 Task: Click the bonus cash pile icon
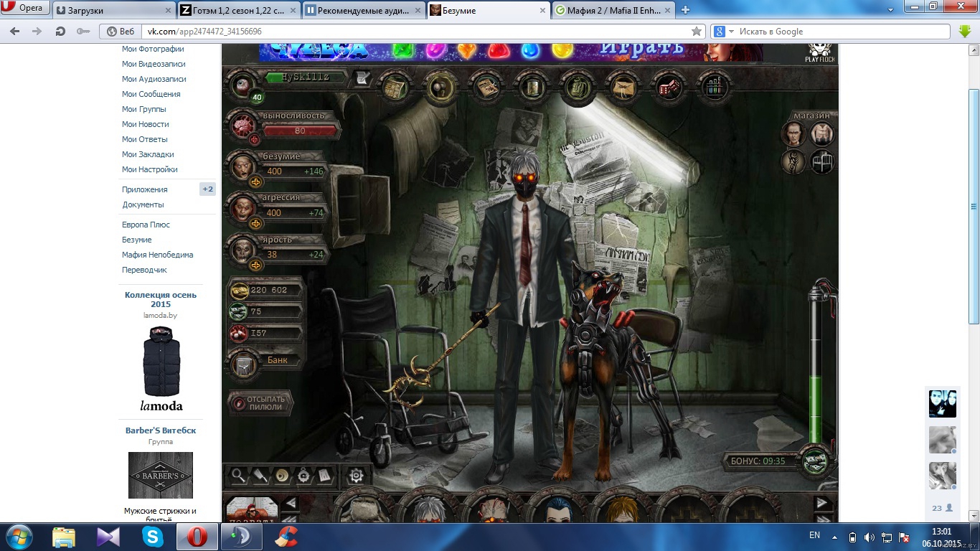[x=815, y=461]
